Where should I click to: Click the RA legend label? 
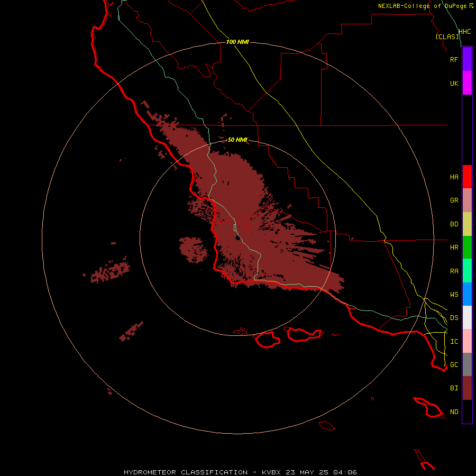tap(454, 271)
